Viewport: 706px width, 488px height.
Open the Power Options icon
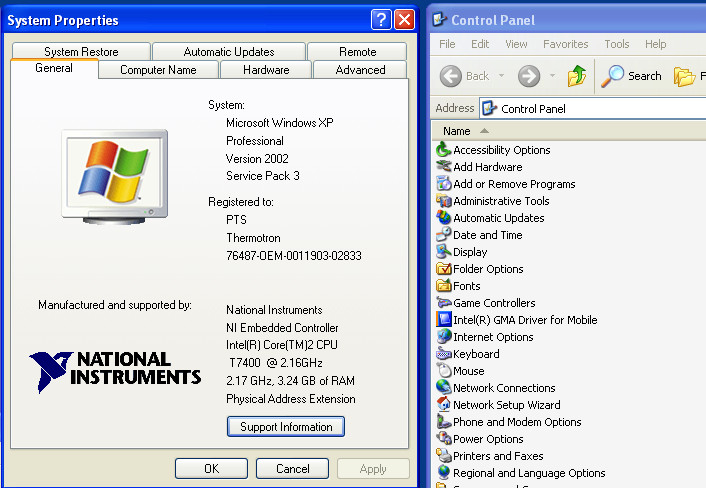(444, 438)
